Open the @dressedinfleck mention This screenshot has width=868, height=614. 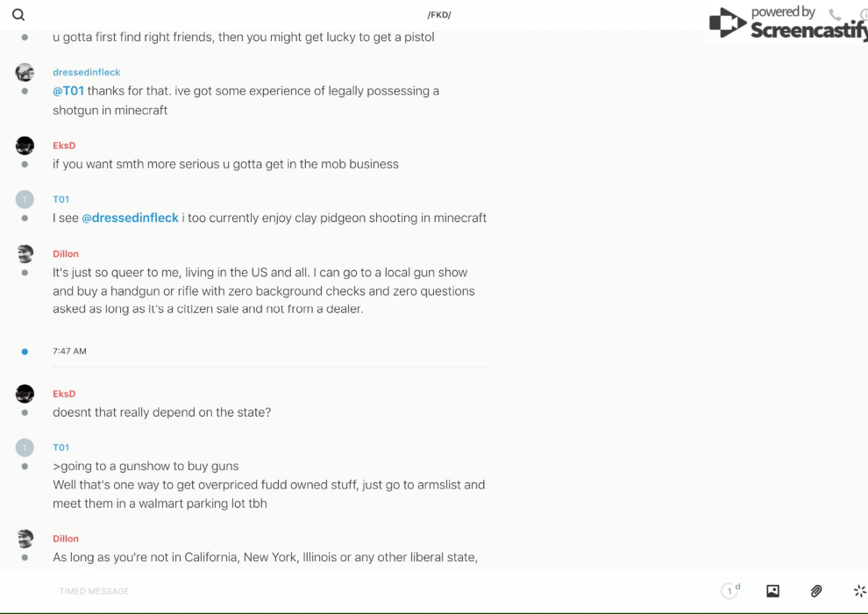pyautogui.click(x=130, y=218)
